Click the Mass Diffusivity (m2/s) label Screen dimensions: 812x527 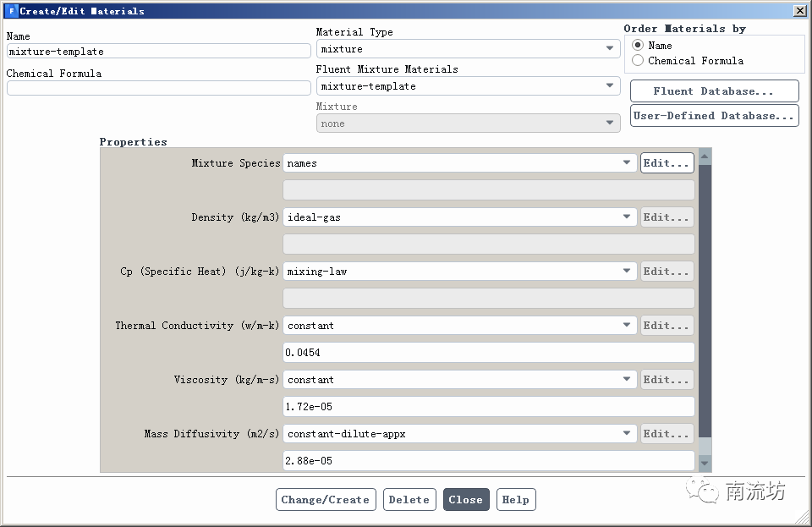211,434
